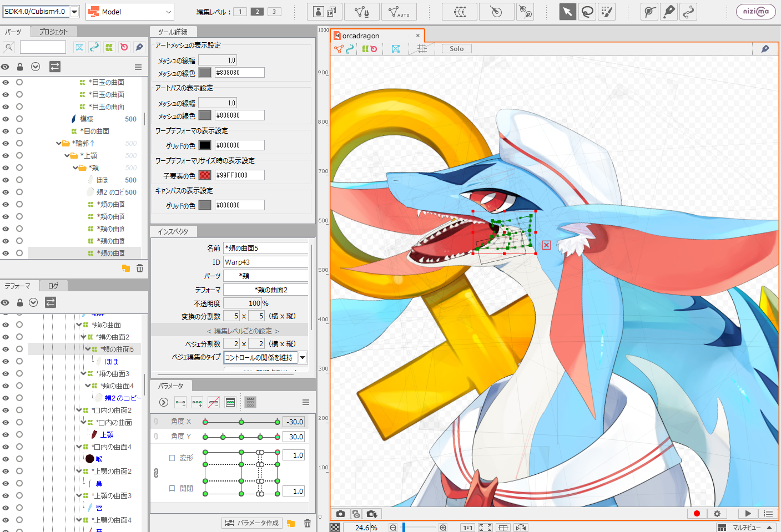Open the ログ tab
Image resolution: width=781 pixels, height=532 pixels.
[x=53, y=286]
